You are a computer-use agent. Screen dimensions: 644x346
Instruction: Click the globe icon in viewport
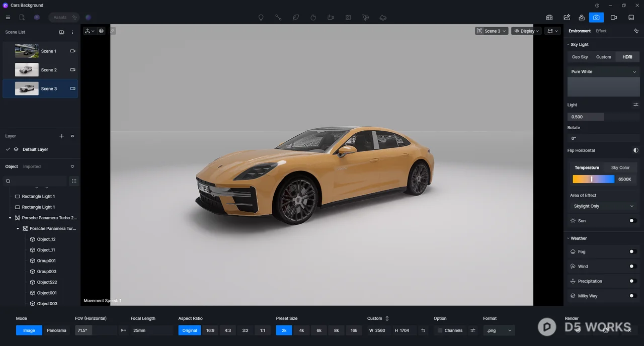click(x=101, y=31)
